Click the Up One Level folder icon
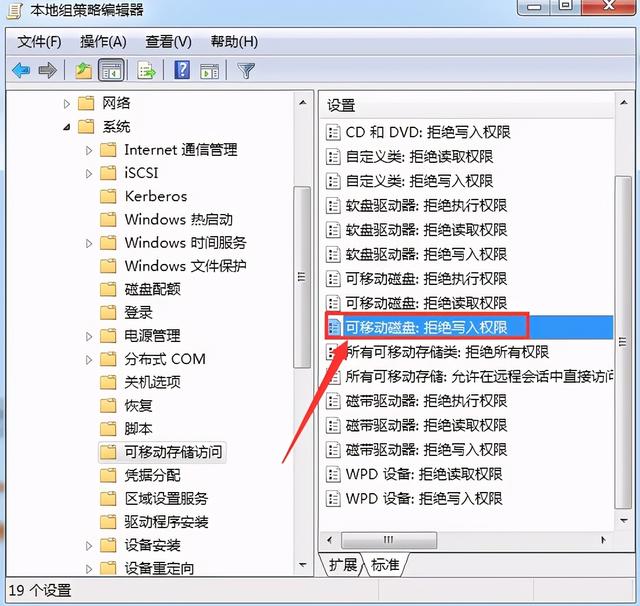 click(x=84, y=70)
